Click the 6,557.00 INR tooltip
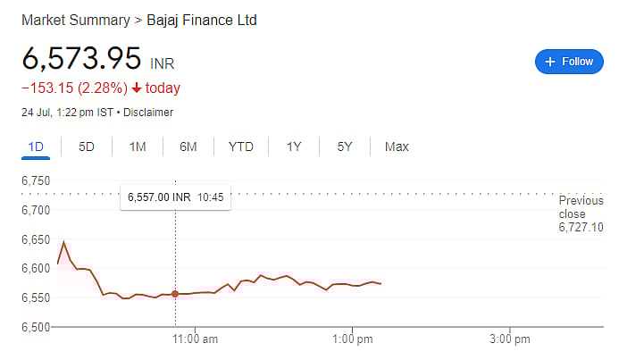 coord(175,197)
